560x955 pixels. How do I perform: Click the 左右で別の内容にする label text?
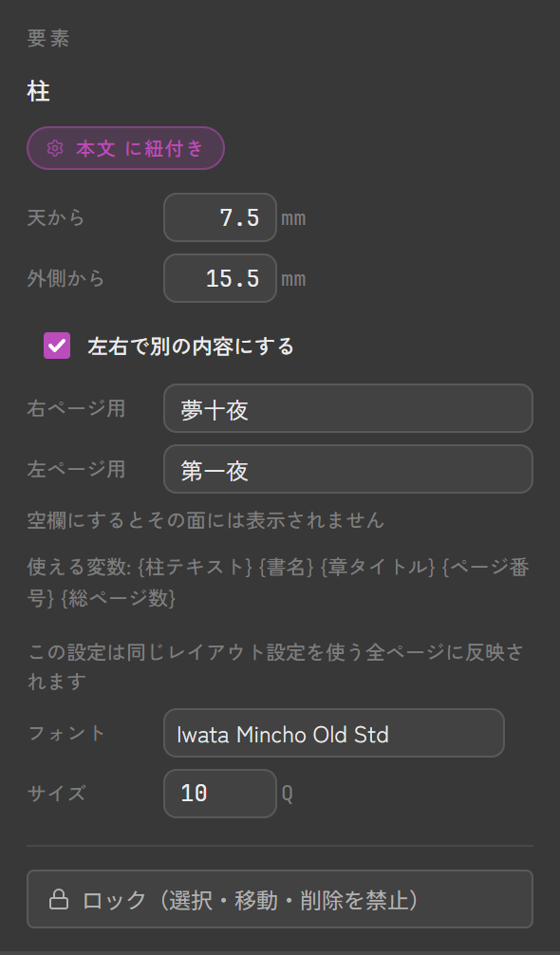tap(191, 346)
